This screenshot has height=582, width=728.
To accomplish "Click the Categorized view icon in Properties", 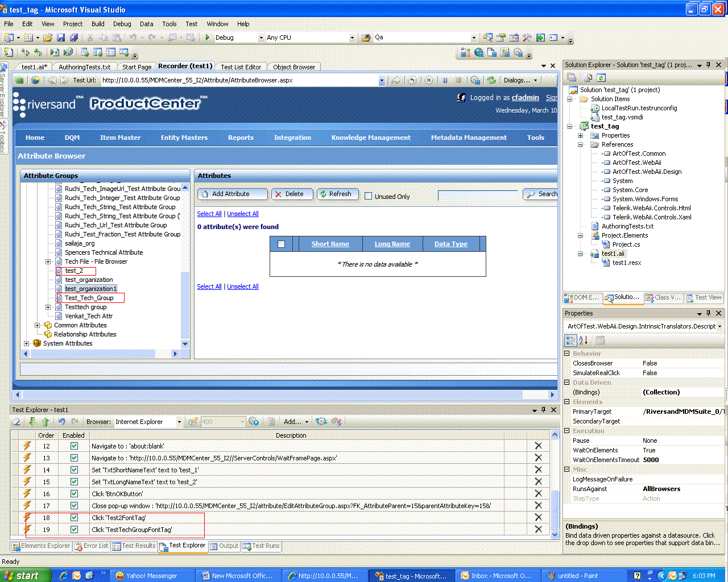I will 570,340.
